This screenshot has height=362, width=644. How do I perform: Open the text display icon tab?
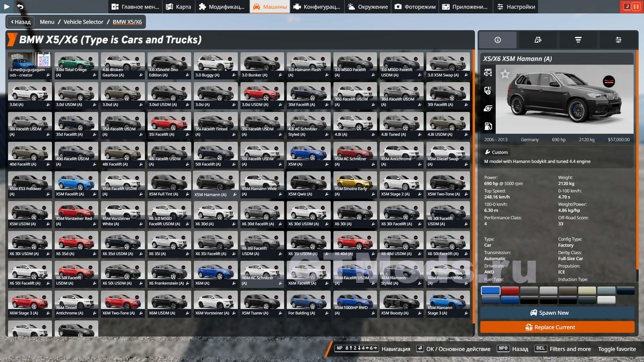tap(538, 40)
